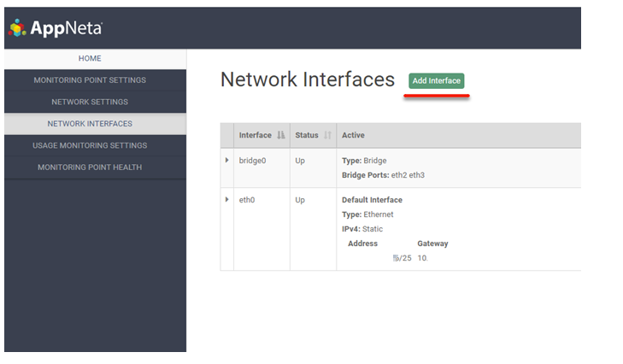Select Network Interfaces sidebar item
This screenshot has height=364, width=623.
click(90, 124)
